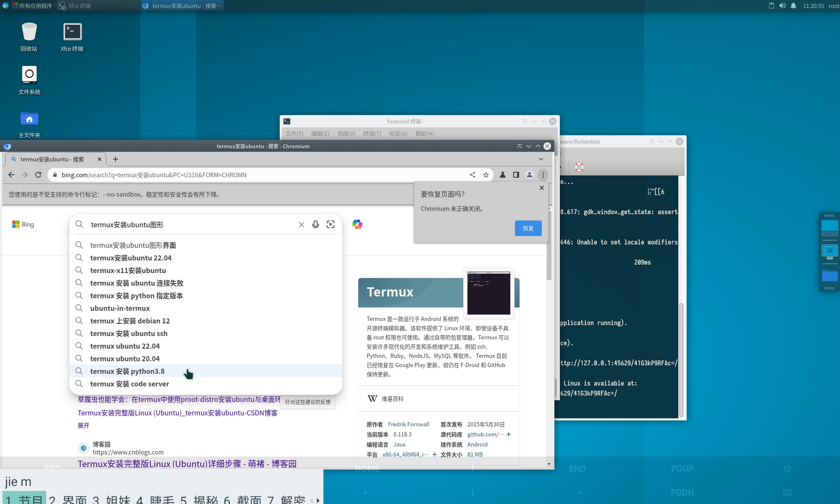Click the Termux screenshot thumbnail
840x504 pixels.
(x=489, y=293)
